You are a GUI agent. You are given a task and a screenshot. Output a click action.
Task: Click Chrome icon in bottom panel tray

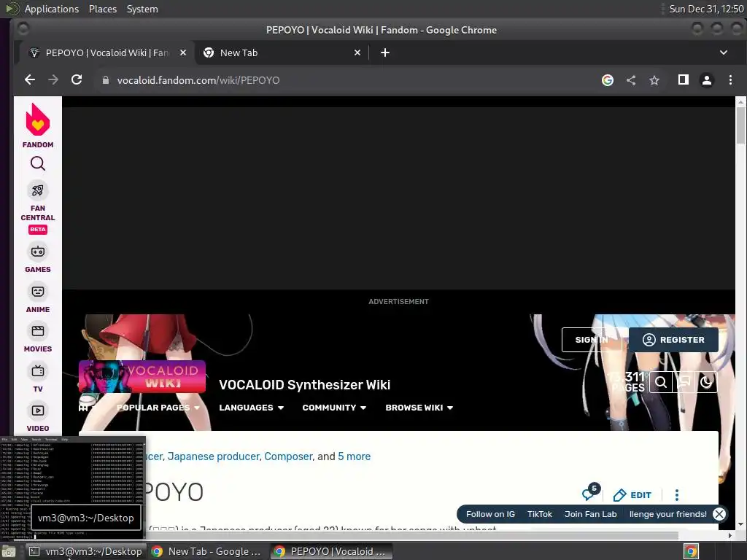pyautogui.click(x=691, y=551)
